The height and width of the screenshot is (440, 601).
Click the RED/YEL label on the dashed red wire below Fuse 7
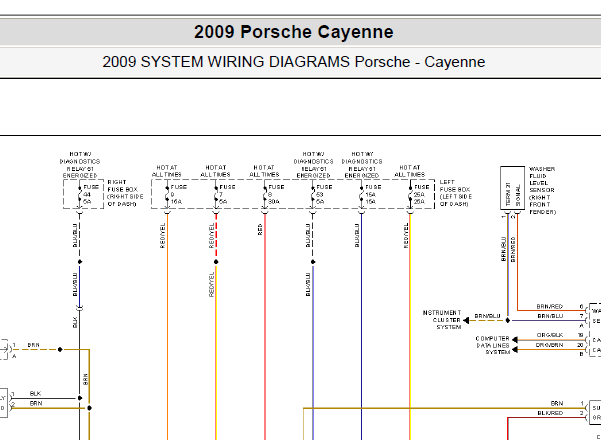tap(212, 236)
